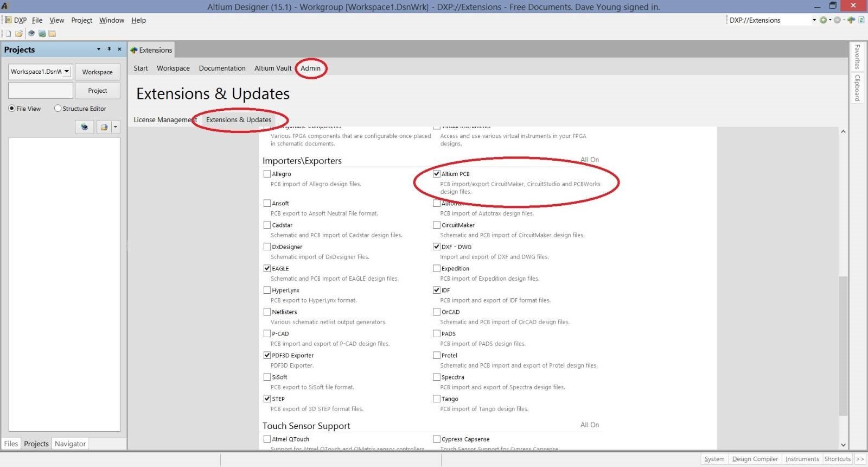868x467 pixels.
Task: Click the vertical scrollbar down arrow
Action: click(843, 445)
